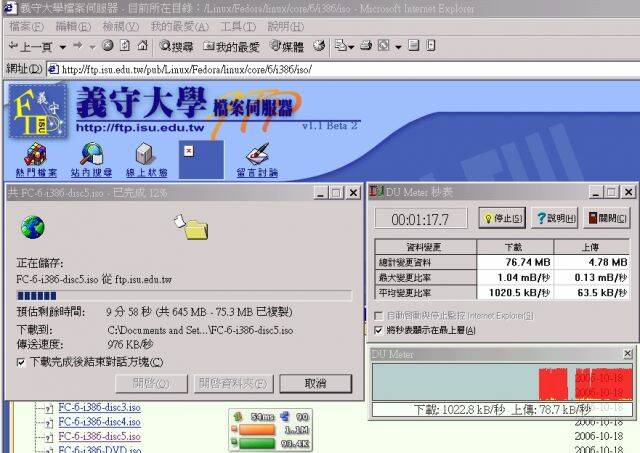
Task: Click the Discuss document icon in the toolbar
Action: click(x=413, y=45)
